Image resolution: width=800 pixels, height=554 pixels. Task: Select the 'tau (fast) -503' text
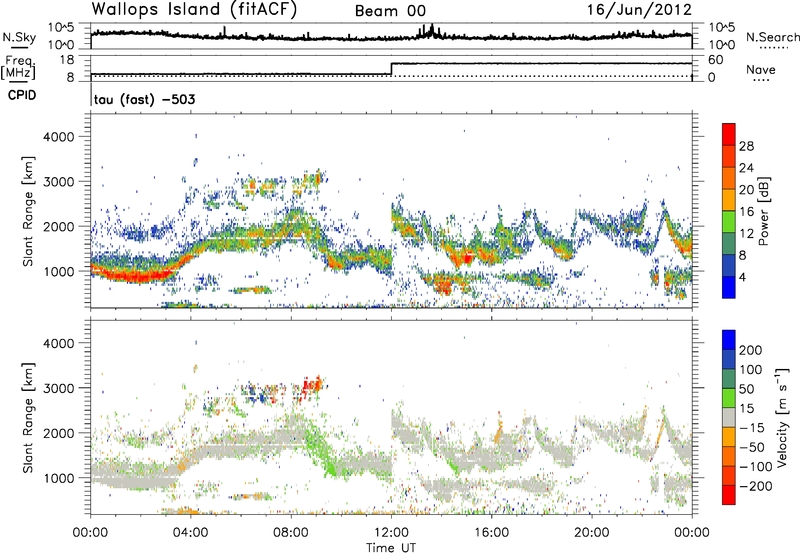tap(144, 99)
